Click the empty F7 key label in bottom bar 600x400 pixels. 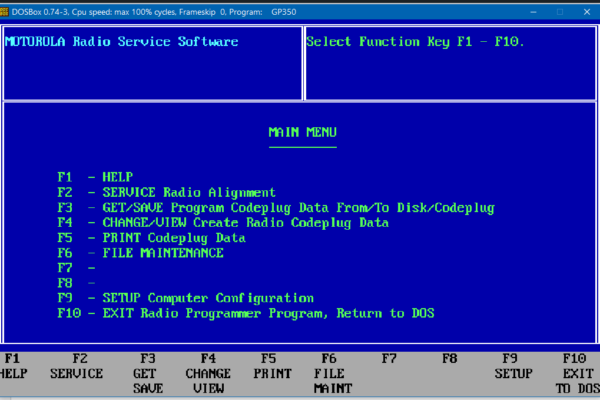click(x=389, y=359)
